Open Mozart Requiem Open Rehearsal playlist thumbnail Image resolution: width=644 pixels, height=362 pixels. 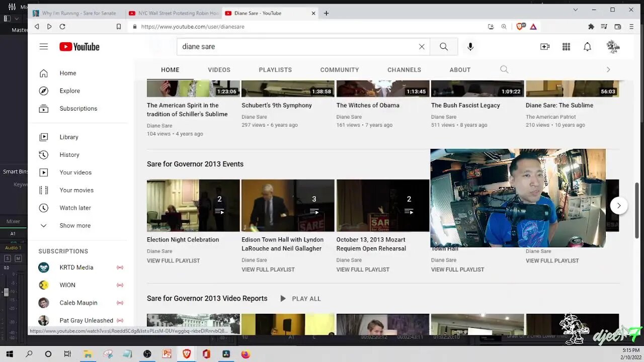(x=383, y=205)
